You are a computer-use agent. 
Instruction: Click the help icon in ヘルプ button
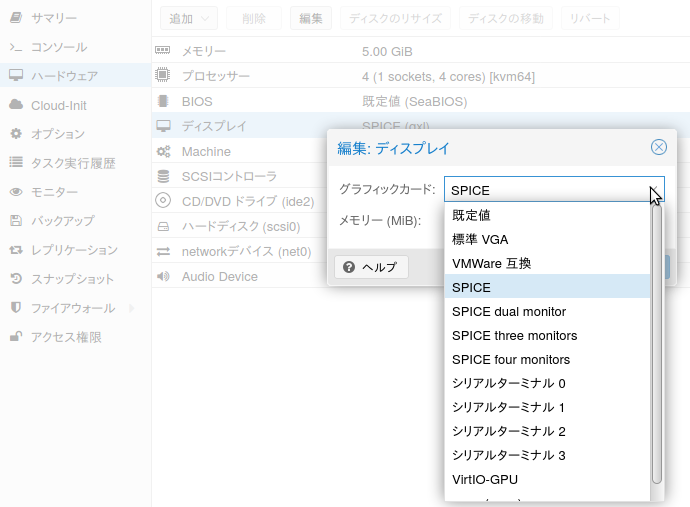(349, 267)
